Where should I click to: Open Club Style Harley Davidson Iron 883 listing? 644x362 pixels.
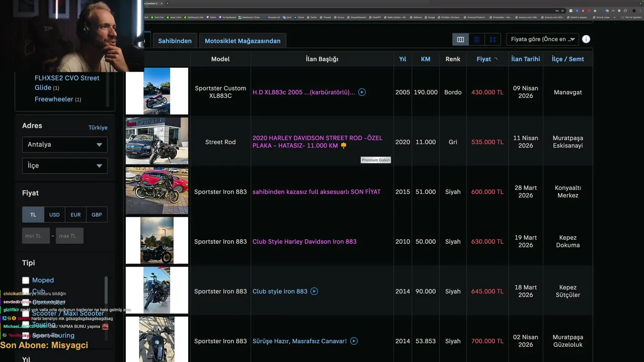click(x=304, y=241)
